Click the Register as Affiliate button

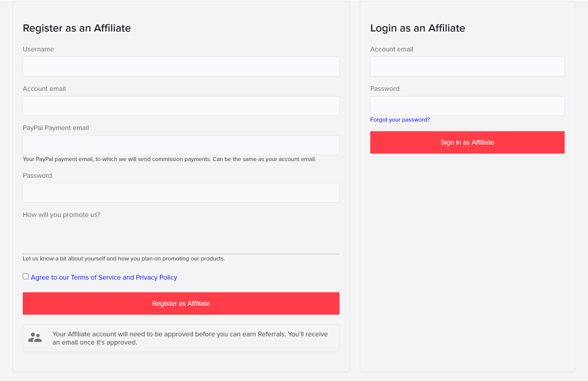coord(181,303)
